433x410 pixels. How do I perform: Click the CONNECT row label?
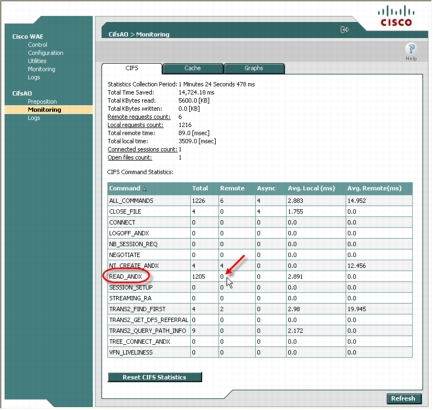tap(122, 222)
